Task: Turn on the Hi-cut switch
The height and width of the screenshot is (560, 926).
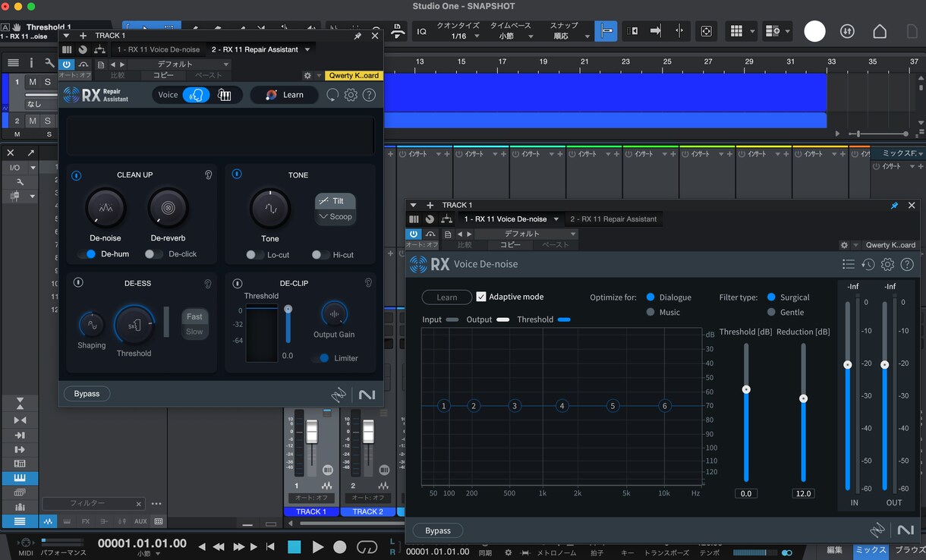Action: (x=320, y=255)
